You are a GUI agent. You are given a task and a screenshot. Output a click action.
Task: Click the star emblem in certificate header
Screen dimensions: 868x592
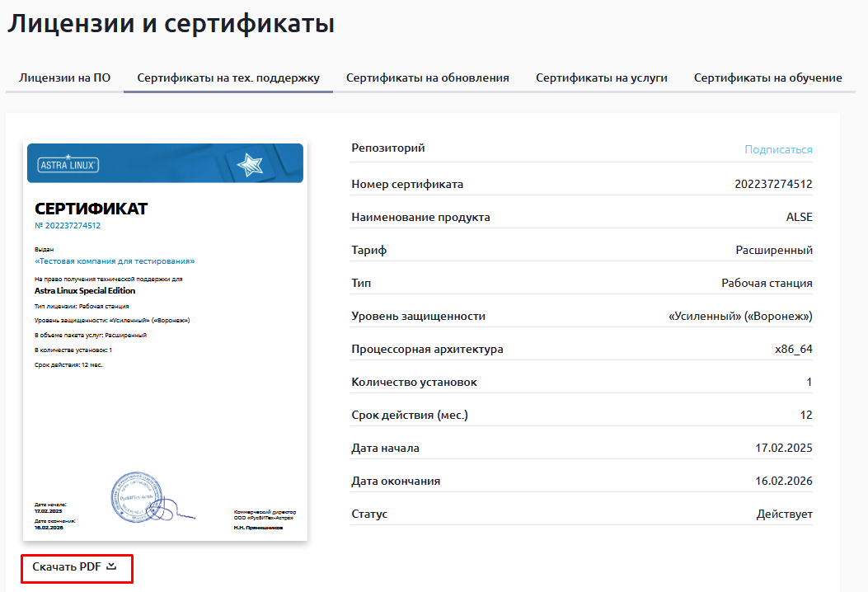(248, 165)
